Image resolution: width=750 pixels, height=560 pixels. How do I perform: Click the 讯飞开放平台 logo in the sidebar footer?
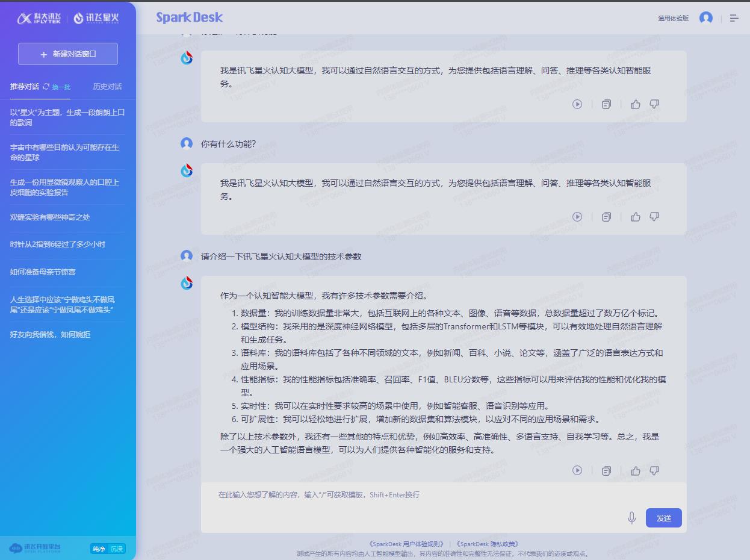[x=35, y=548]
